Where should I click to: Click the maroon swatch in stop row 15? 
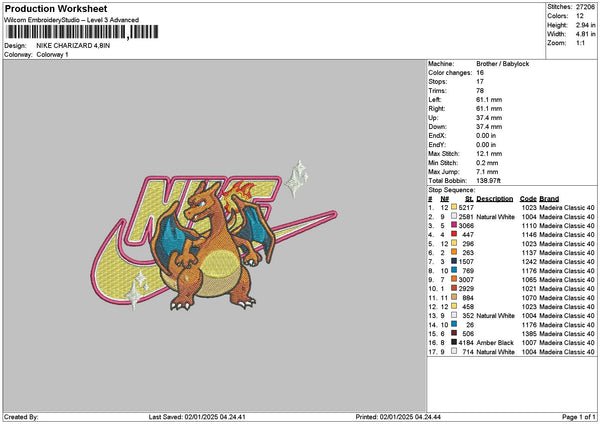pos(454,333)
